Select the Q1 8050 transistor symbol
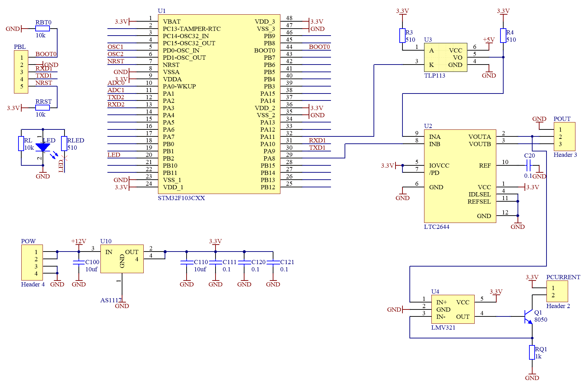 point(528,316)
